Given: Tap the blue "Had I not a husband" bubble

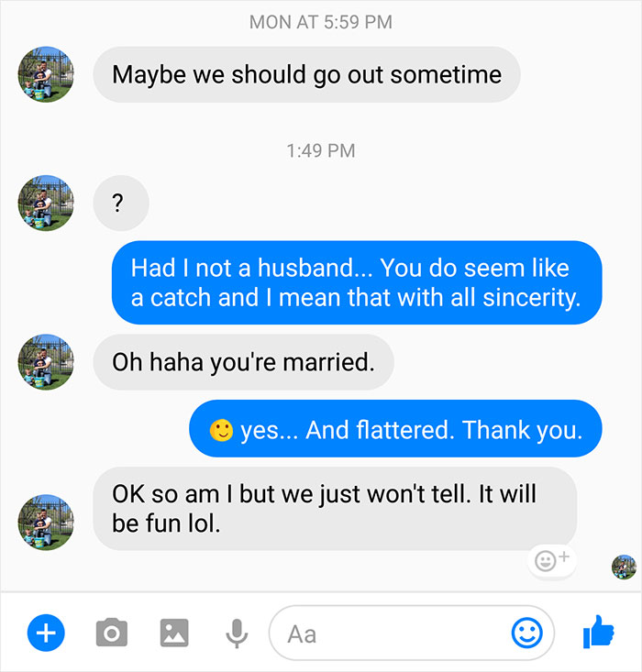Looking at the screenshot, I should coord(356,282).
